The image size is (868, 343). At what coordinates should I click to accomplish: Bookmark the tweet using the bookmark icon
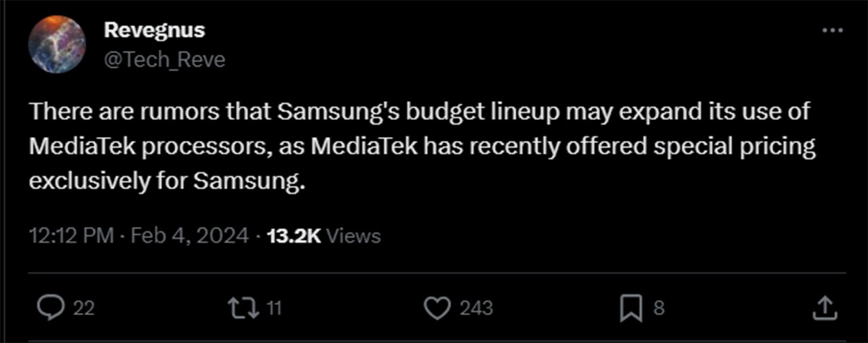click(x=630, y=308)
